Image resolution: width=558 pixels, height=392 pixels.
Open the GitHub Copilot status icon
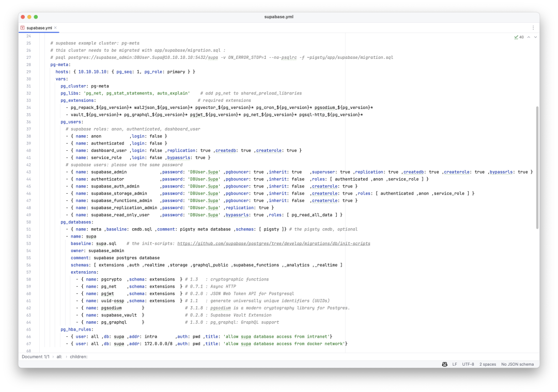(444, 364)
